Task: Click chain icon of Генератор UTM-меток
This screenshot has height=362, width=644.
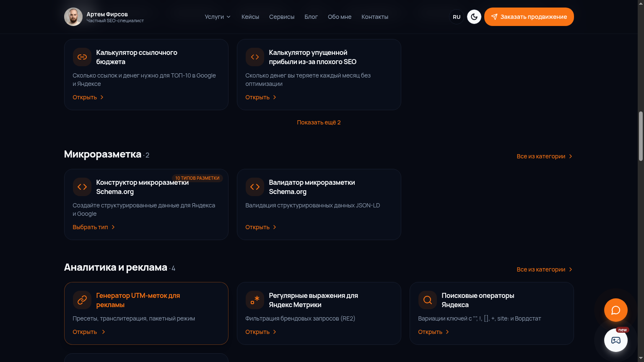Action: (x=82, y=300)
